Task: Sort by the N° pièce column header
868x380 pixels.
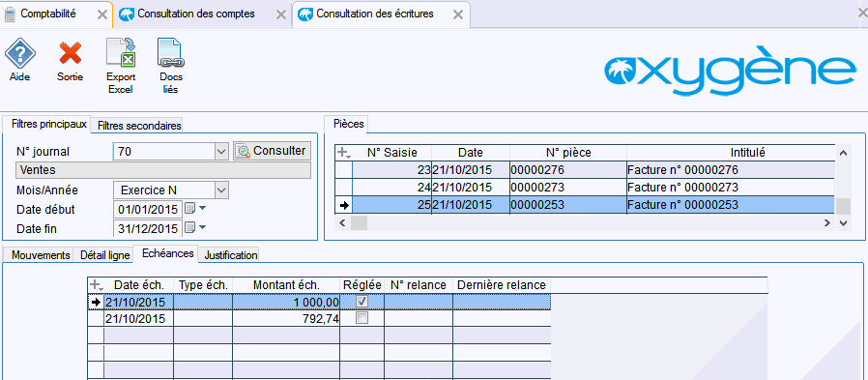Action: tap(568, 153)
